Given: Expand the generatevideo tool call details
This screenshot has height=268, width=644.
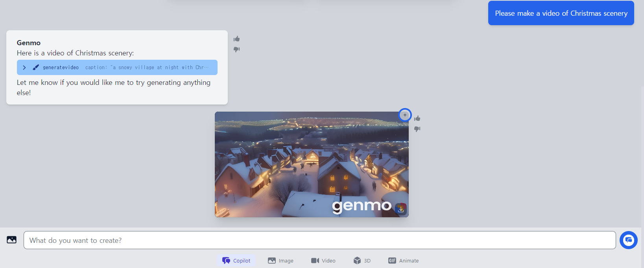Looking at the screenshot, I should 24,68.
